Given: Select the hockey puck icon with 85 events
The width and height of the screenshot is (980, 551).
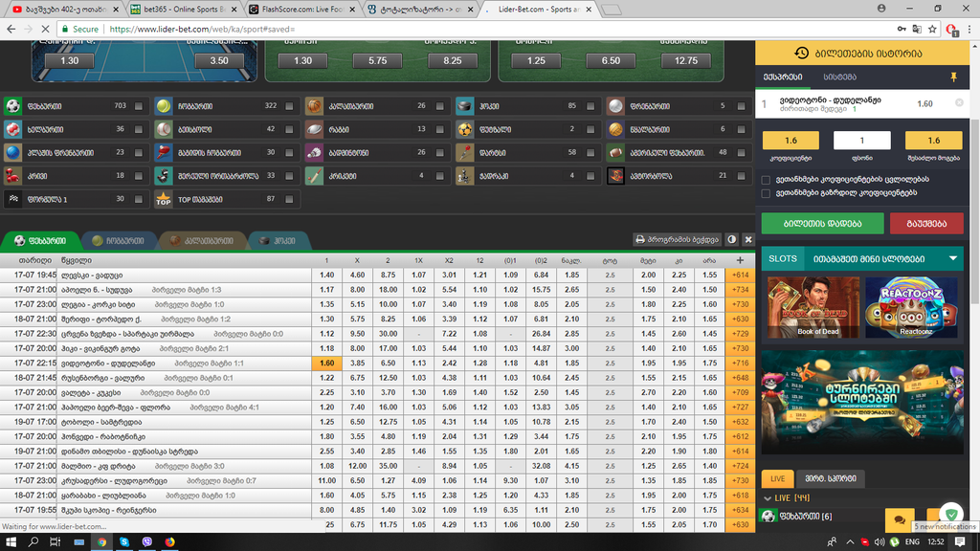Looking at the screenshot, I should click(x=464, y=106).
